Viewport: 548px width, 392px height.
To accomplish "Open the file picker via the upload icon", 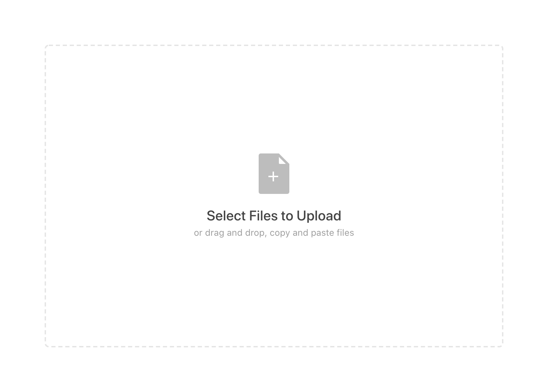I will [x=274, y=174].
